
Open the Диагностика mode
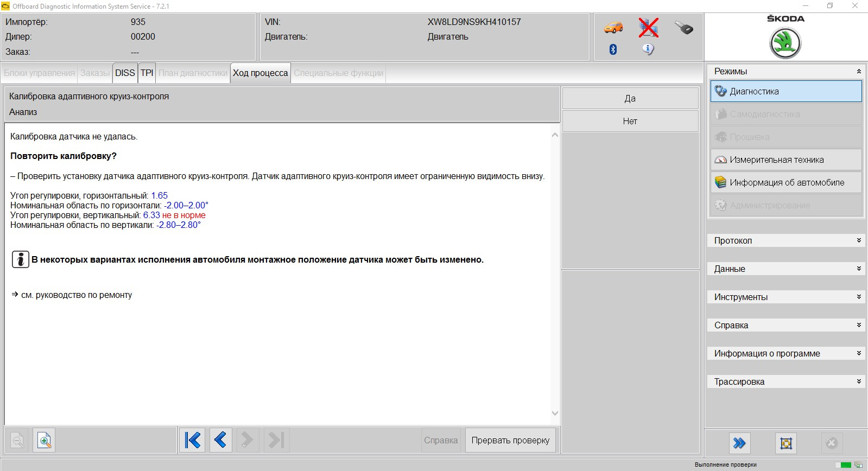pos(786,91)
